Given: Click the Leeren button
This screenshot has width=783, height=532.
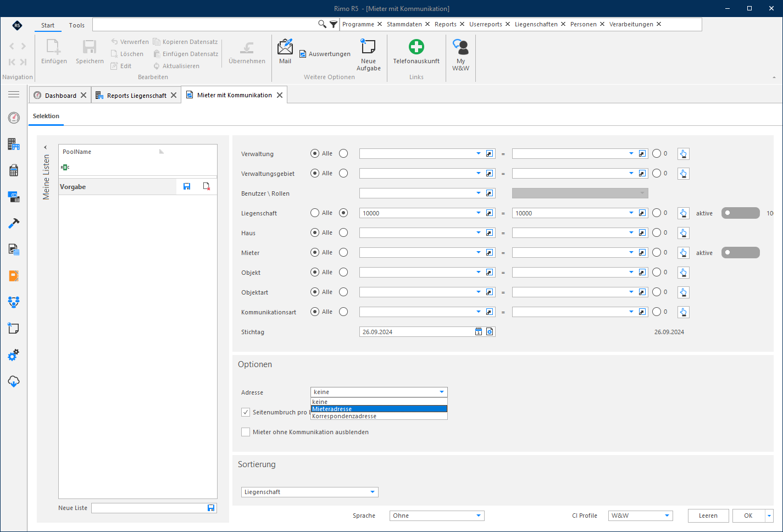Looking at the screenshot, I should 708,516.
